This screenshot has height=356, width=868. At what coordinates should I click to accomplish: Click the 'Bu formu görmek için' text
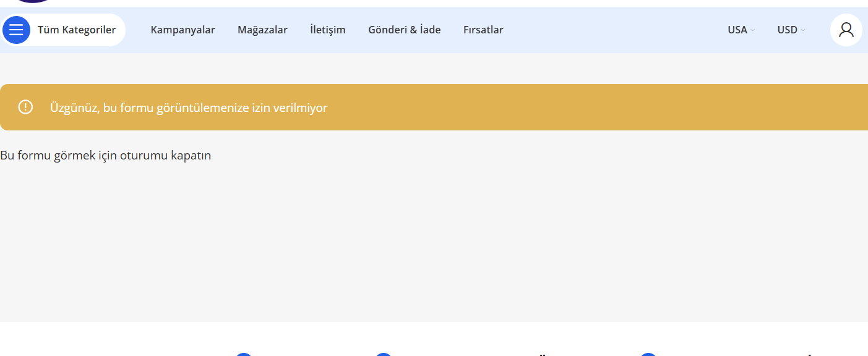[x=106, y=155]
